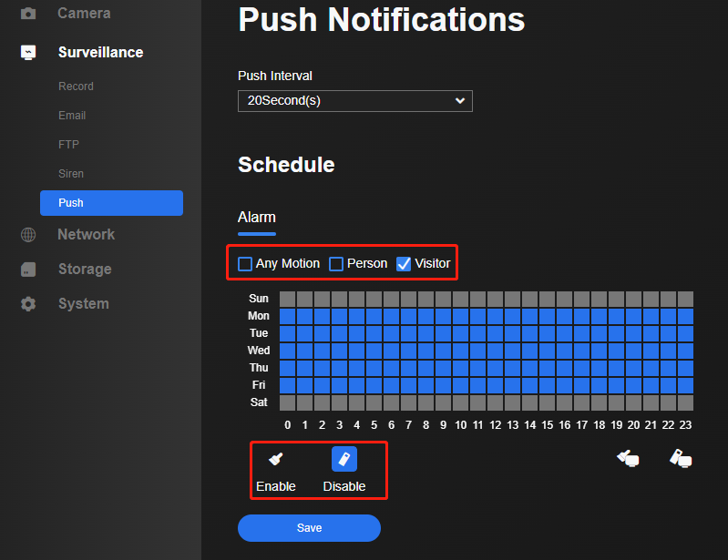Click the Saturday hour 0 schedule cell
Viewport: 728px width, 560px height.
pos(287,402)
